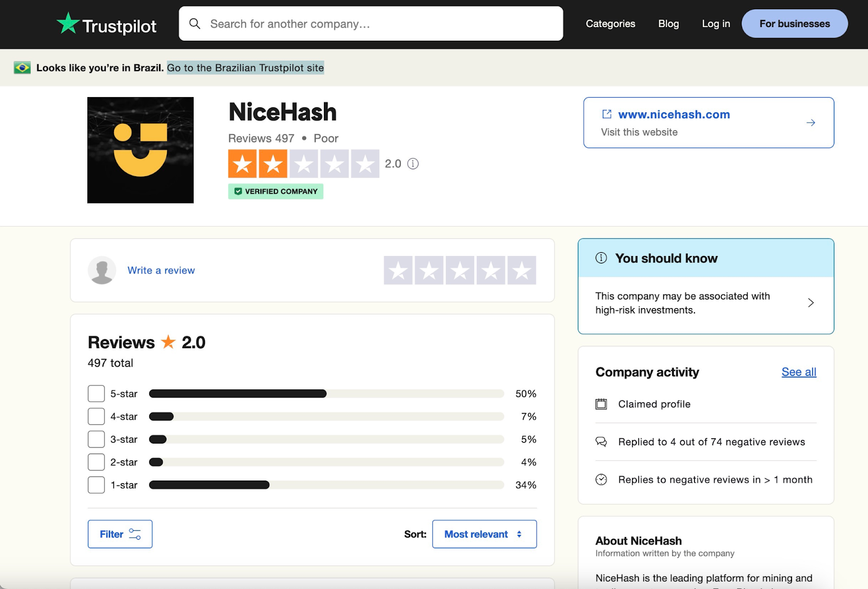Click the external link icon beside www.nicehash.com
The image size is (868, 589).
click(607, 114)
